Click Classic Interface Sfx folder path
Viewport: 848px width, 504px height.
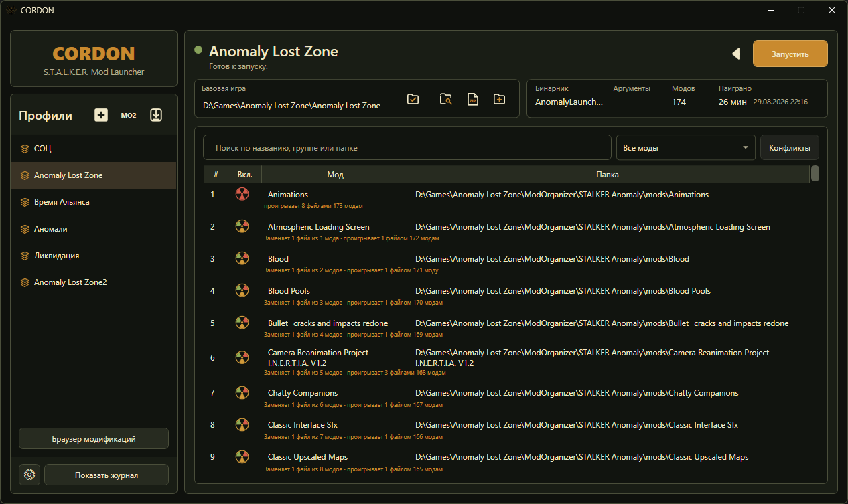tap(577, 425)
